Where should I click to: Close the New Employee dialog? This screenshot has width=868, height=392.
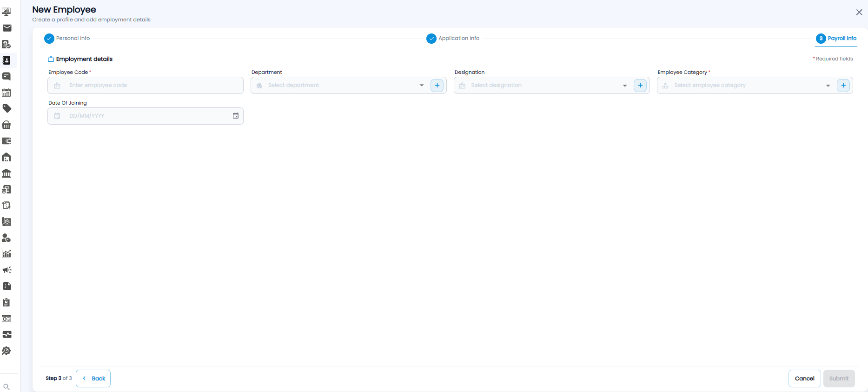(x=859, y=13)
